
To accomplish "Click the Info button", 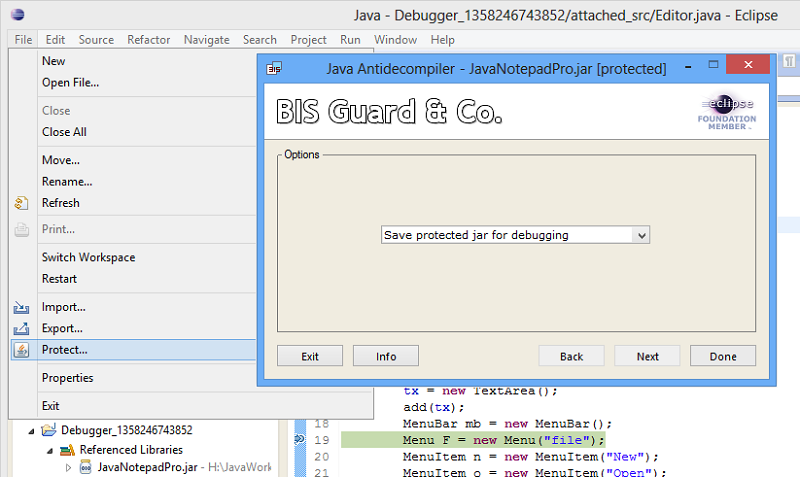I will pyautogui.click(x=386, y=356).
